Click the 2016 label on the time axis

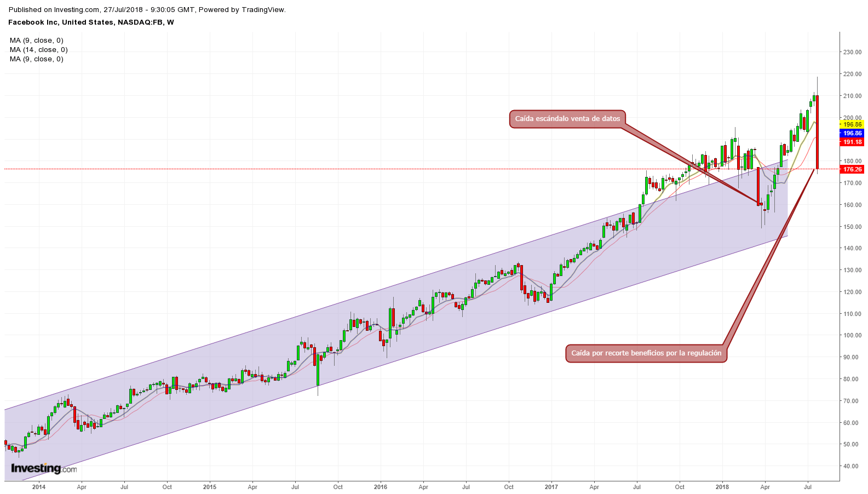pos(381,487)
